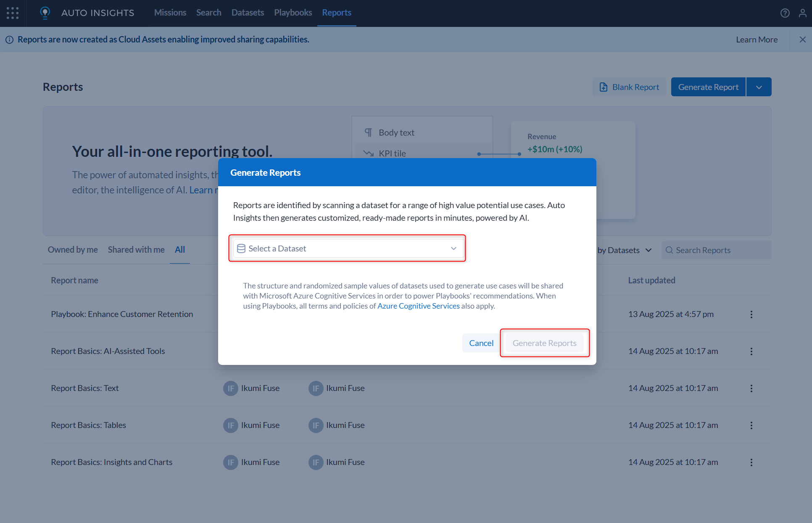Click the search magnifier icon
The width and height of the screenshot is (812, 523).
click(x=669, y=250)
